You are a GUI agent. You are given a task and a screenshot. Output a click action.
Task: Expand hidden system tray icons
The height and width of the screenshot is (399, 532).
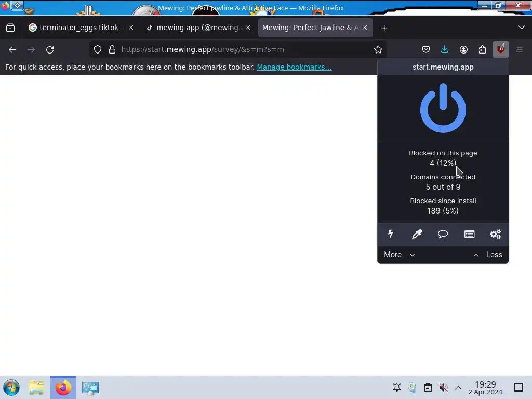coord(458,388)
